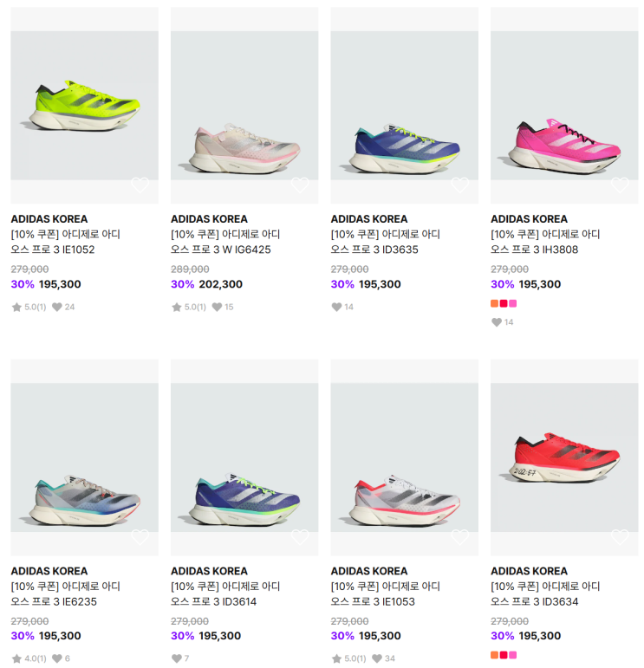Click ADIDAS KOREA brand above ID3635
Image resolution: width=644 pixels, height=668 pixels.
click(x=368, y=219)
